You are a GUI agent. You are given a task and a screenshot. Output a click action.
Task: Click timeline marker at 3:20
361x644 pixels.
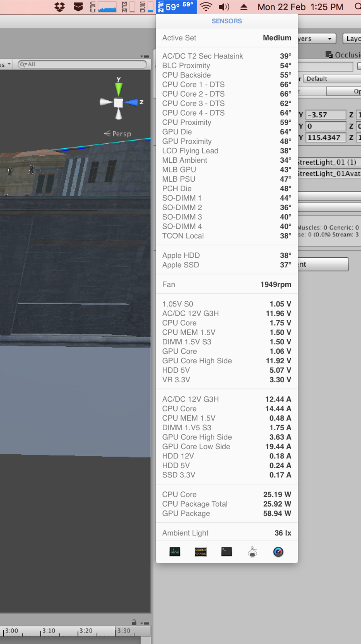tap(86, 631)
